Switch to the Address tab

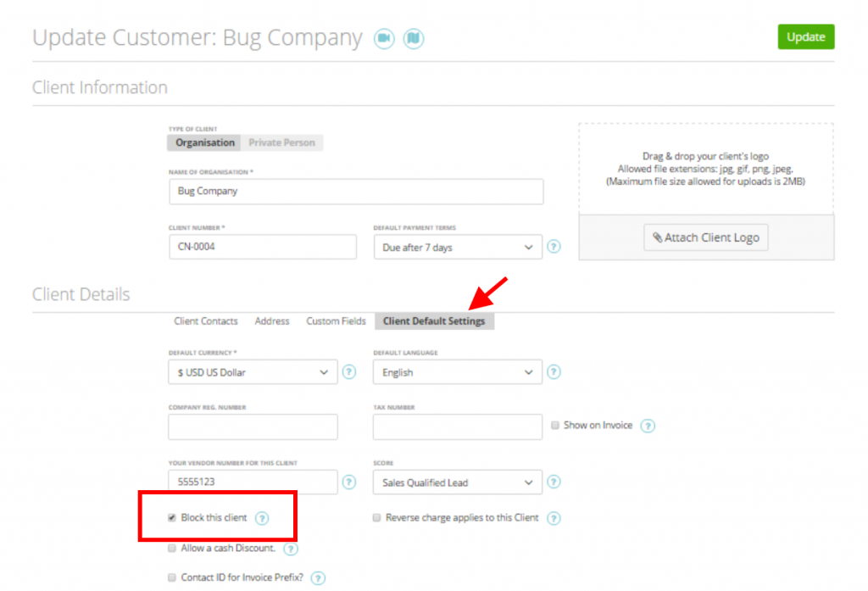click(x=271, y=321)
